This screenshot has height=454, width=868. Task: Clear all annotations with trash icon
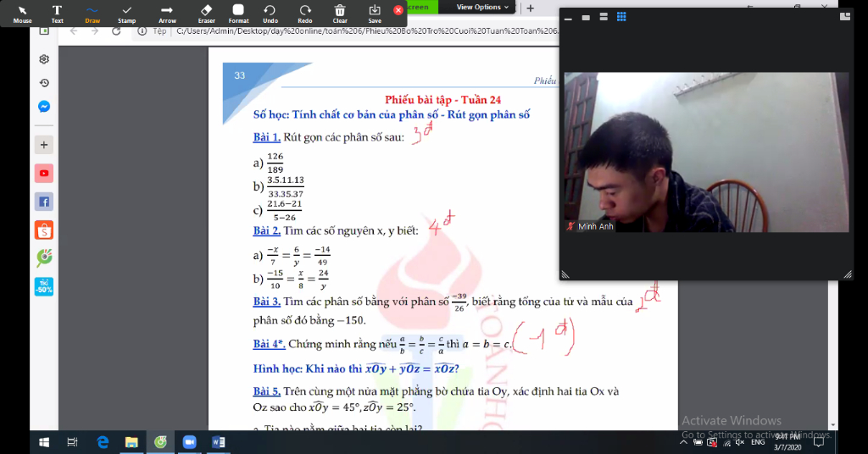pyautogui.click(x=340, y=14)
